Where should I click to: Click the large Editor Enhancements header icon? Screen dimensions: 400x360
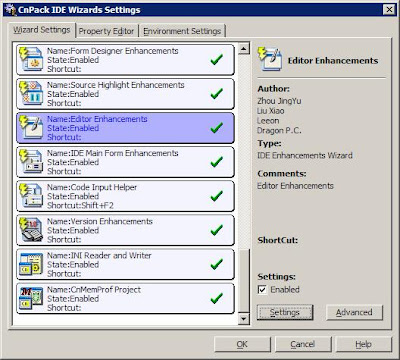(x=270, y=59)
